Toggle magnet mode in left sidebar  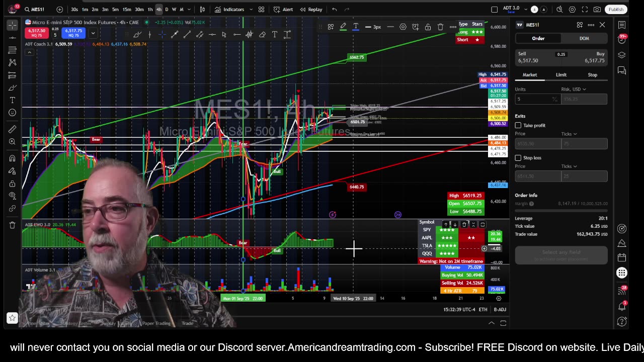point(13,158)
